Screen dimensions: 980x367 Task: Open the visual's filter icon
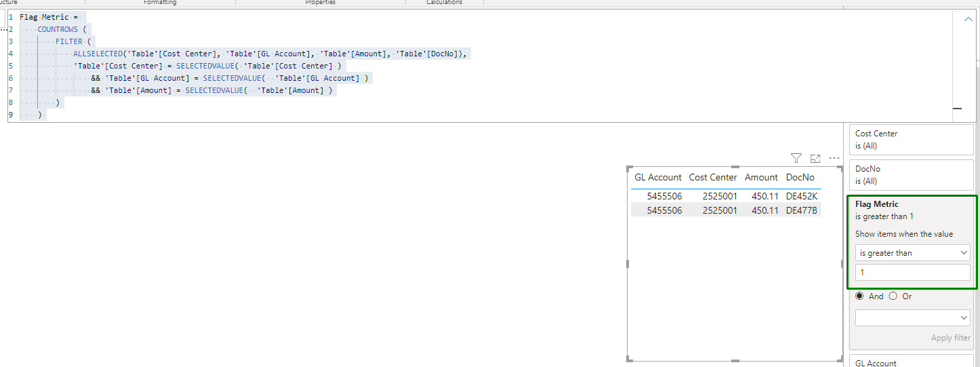[x=796, y=158]
